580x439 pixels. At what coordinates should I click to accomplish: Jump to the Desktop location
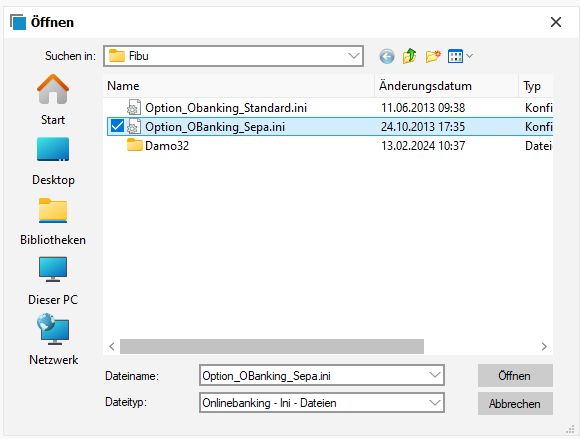[x=53, y=161]
